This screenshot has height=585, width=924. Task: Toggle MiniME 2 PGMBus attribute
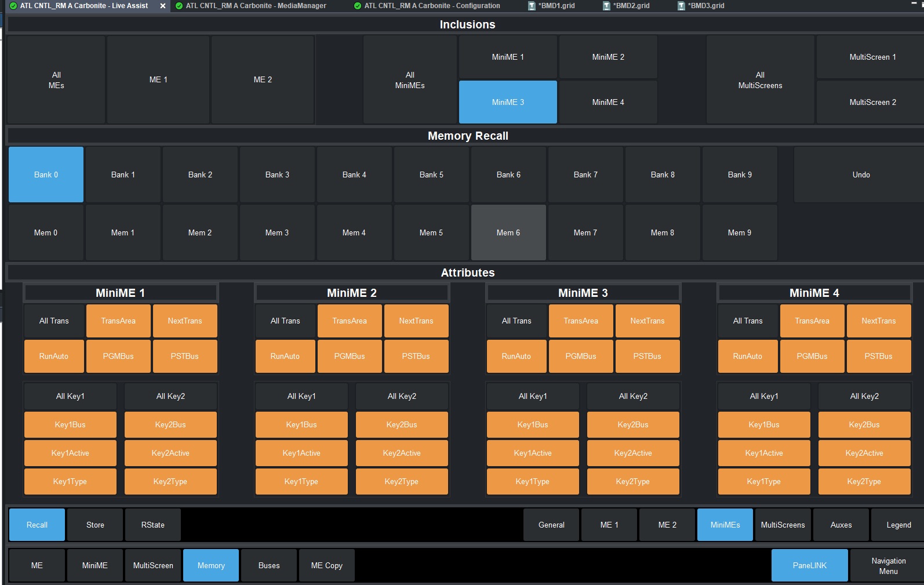click(x=350, y=356)
